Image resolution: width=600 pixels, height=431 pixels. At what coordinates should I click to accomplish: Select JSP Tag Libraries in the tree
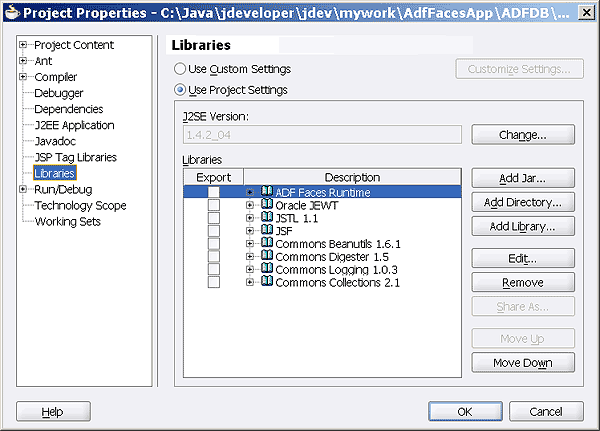[x=75, y=158]
